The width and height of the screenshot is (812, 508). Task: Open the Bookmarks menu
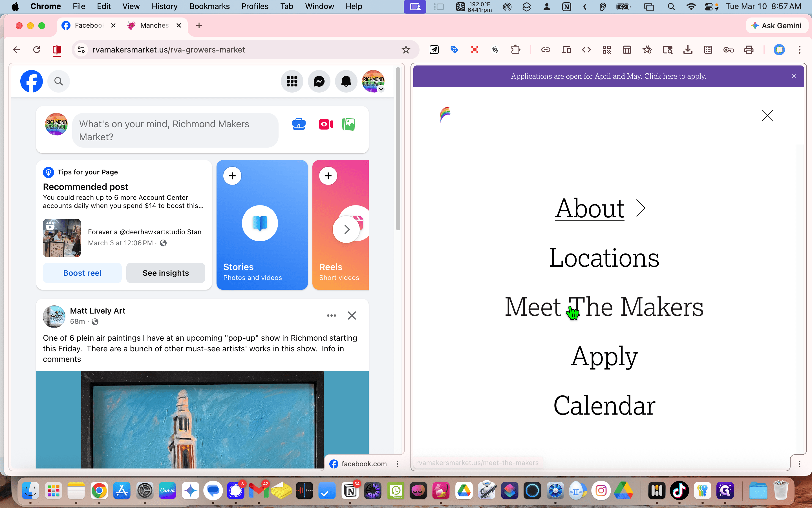[x=209, y=6]
